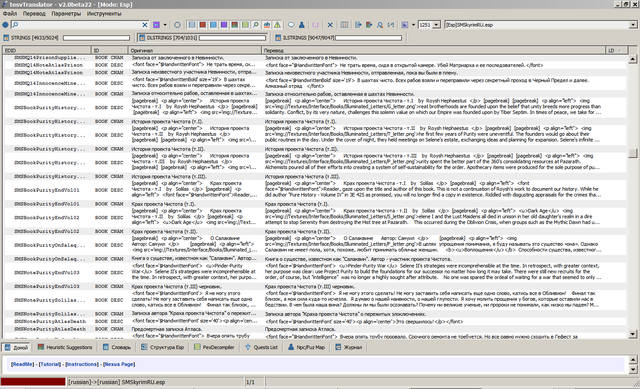Select the SMSBookPurityOnSalaq... BOOK DESC row
This screenshot has height=389, width=640.
tap(314, 245)
